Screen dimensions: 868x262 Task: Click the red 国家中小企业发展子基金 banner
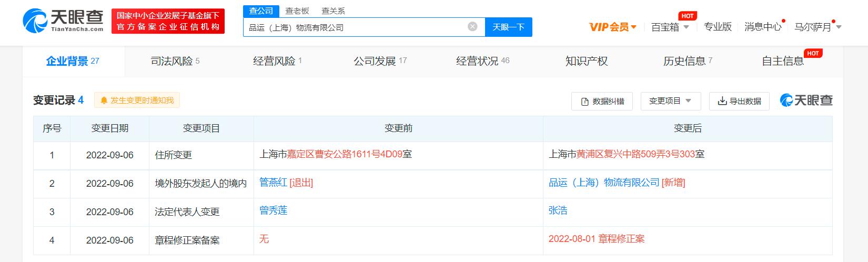tap(168, 21)
